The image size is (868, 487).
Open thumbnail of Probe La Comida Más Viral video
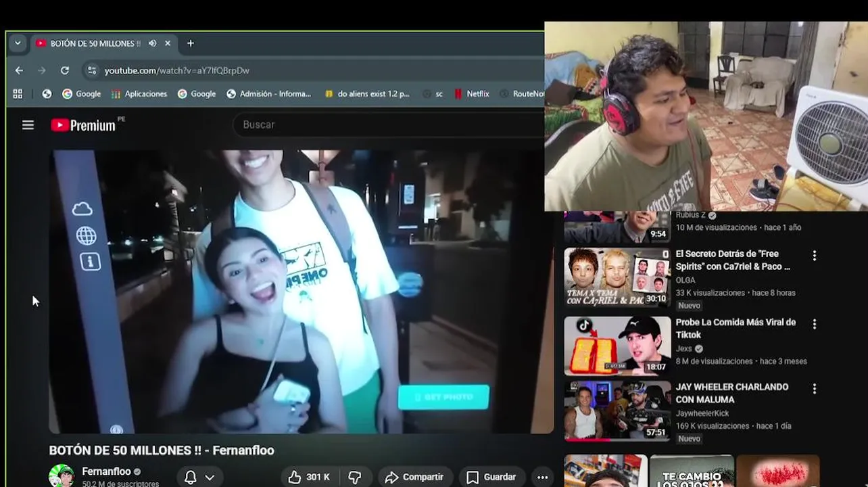coord(617,346)
